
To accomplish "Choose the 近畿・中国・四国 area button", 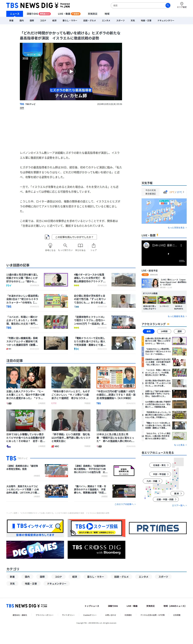I will (166, 499).
